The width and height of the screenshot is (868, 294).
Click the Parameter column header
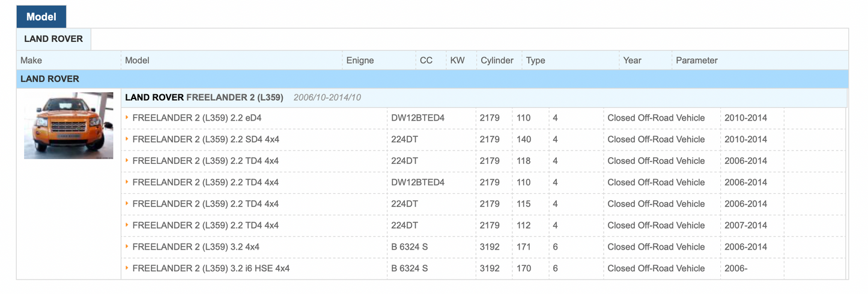pyautogui.click(x=697, y=60)
